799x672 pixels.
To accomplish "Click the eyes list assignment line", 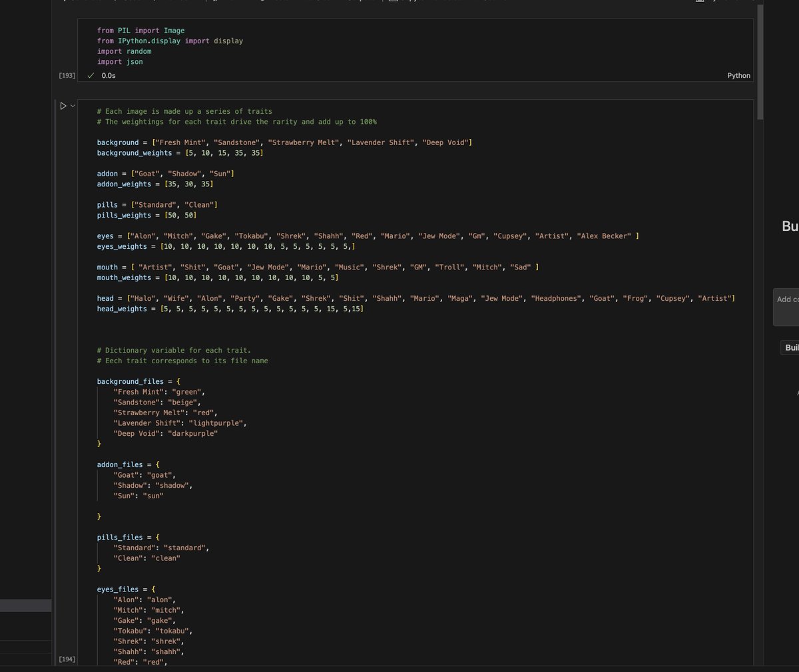I will pyautogui.click(x=368, y=236).
